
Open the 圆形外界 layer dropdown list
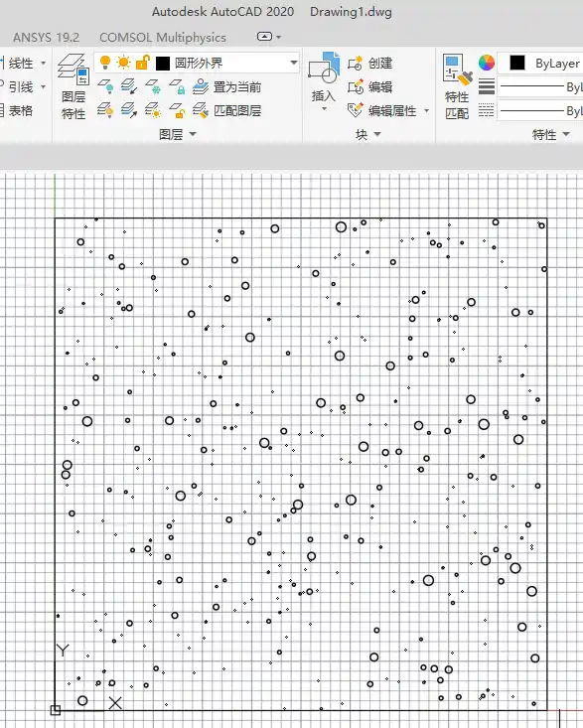(294, 63)
